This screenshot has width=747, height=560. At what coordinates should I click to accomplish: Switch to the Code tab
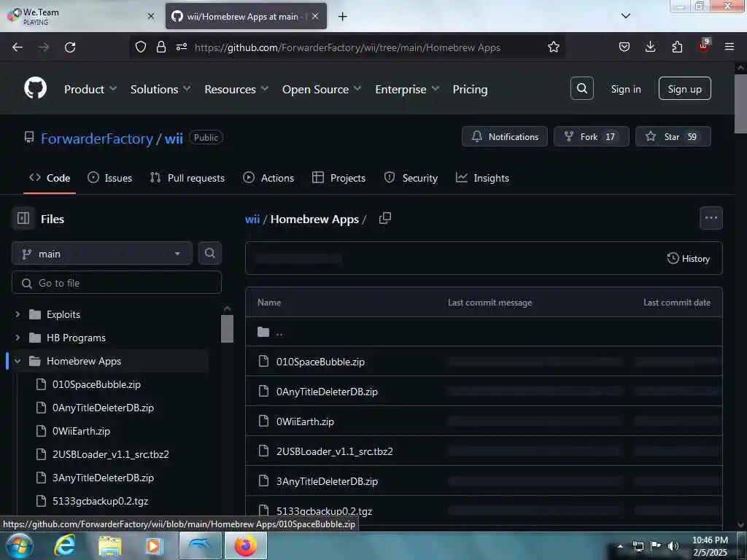pos(50,178)
